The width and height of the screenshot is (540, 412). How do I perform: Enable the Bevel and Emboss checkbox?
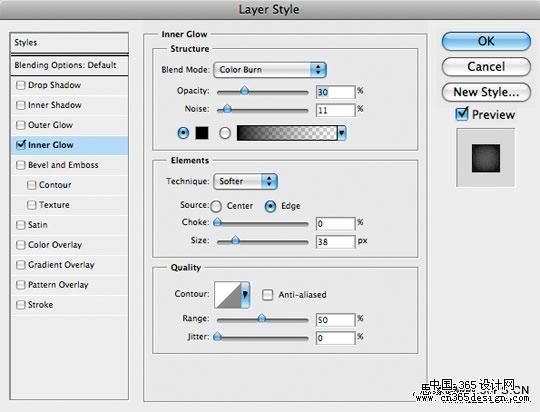21,165
